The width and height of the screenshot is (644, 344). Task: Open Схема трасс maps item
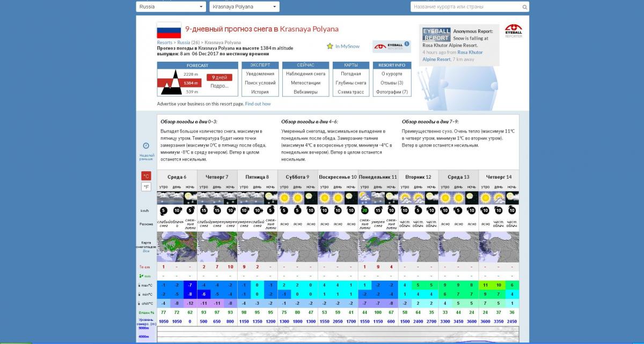pyautogui.click(x=350, y=92)
